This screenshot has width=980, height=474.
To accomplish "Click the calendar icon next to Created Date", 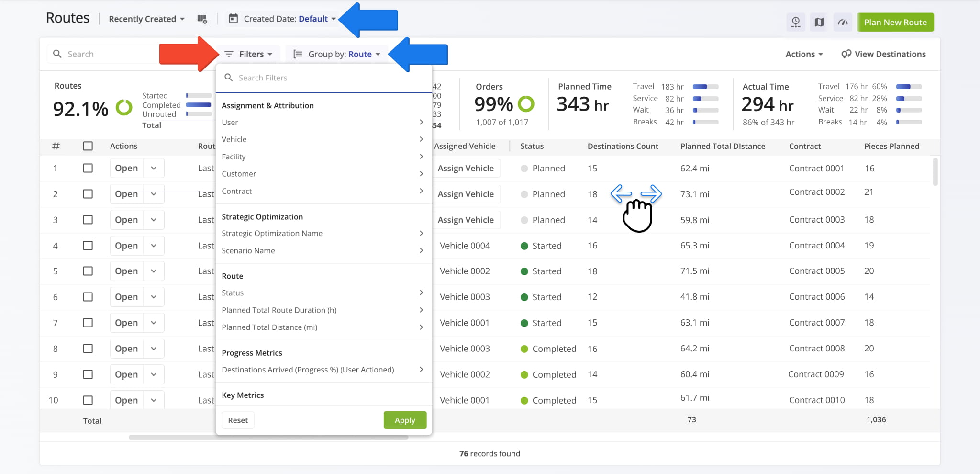I will pyautogui.click(x=233, y=19).
